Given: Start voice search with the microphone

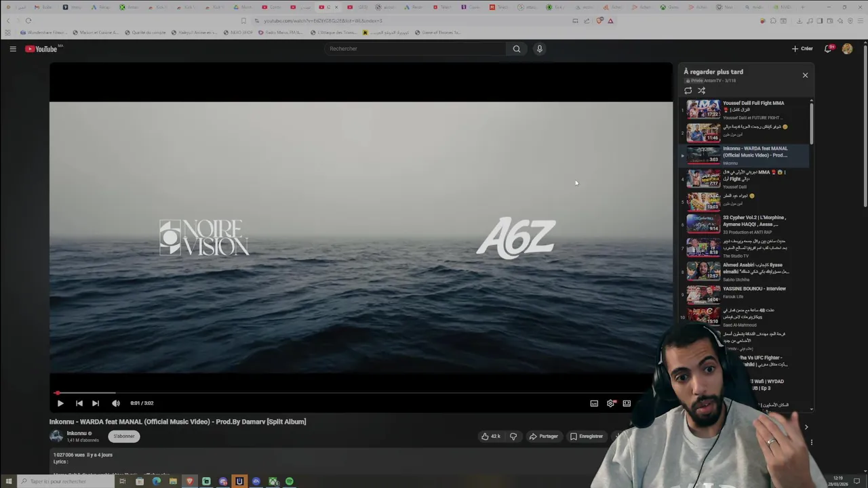Looking at the screenshot, I should tap(540, 49).
